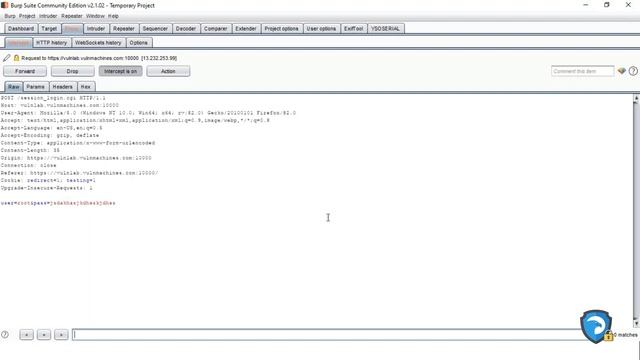Restore down the Burp Suite window
Screen dimensions: 640x360
607,5
